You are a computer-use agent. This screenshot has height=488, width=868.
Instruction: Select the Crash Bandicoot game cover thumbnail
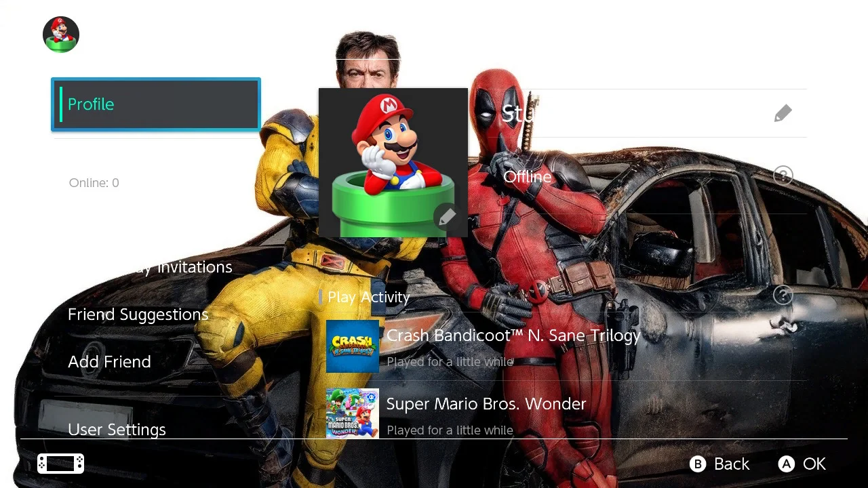pos(353,346)
